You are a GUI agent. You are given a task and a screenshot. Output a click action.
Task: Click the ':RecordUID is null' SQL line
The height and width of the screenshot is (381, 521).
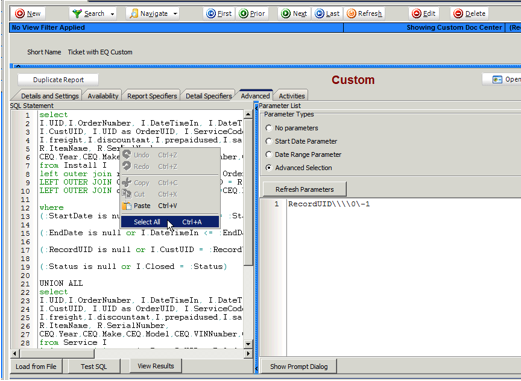click(x=141, y=249)
